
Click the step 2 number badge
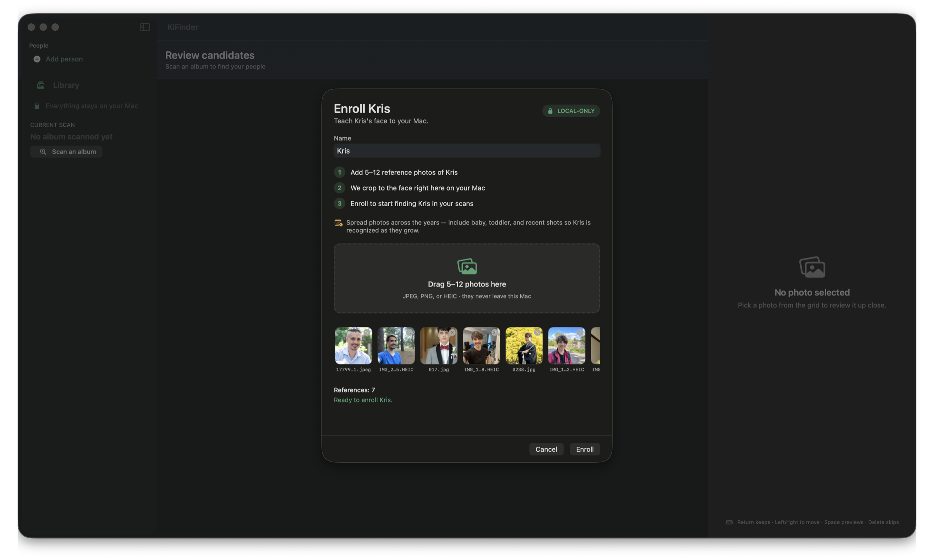(339, 188)
